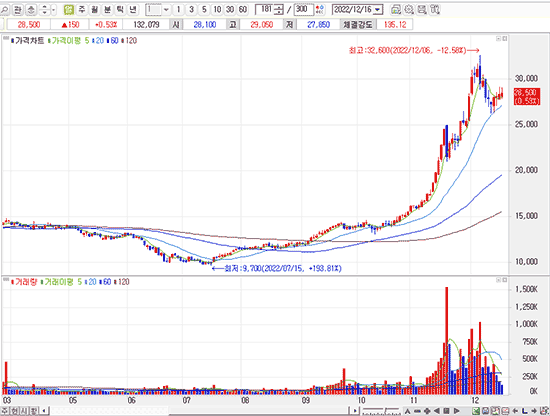Click the 300 total bar count field
This screenshot has width=550, height=416.
(x=303, y=9)
